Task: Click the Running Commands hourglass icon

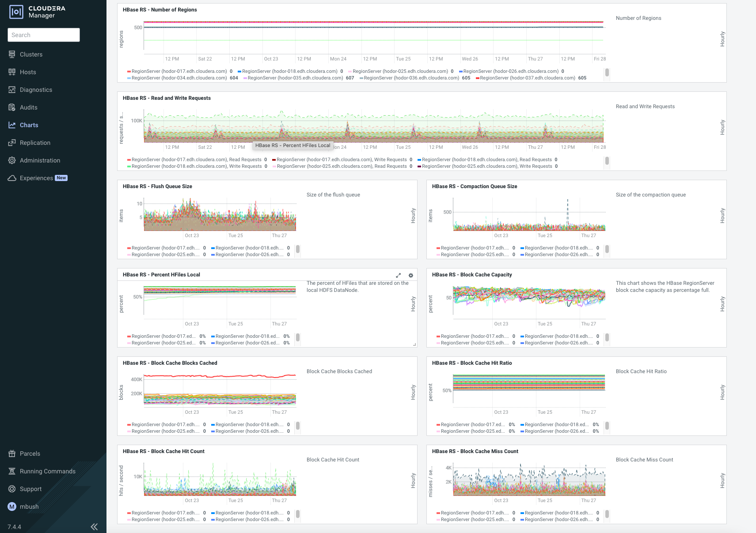Action: click(12, 471)
